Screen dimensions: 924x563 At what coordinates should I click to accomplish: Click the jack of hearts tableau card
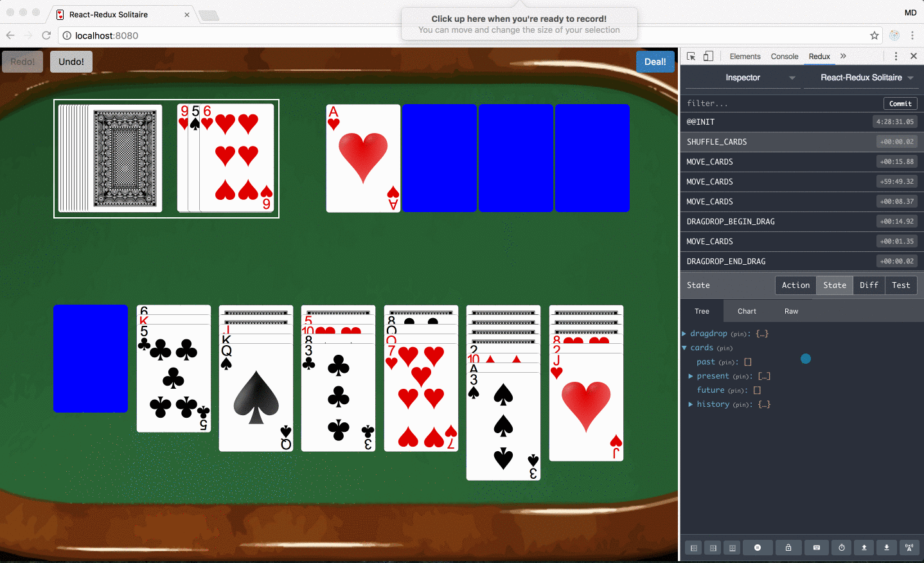586,407
